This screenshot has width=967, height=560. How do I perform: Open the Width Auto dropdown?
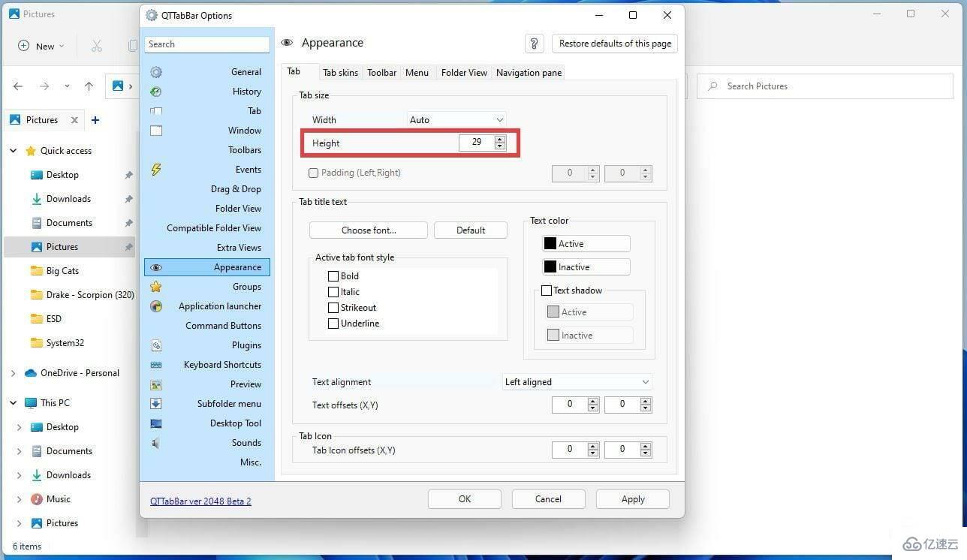pos(456,120)
